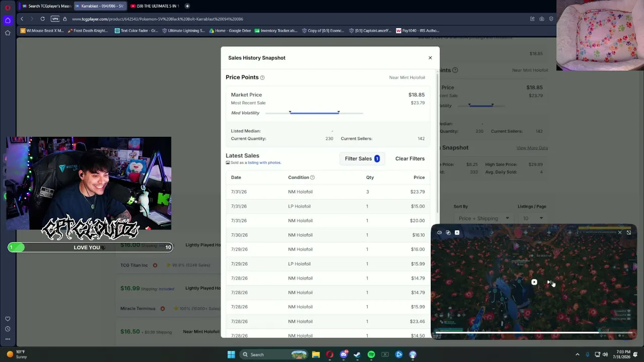Switch to Search TCGplayer's Mass tab
Image resolution: width=644 pixels, height=362 pixels.
click(46, 6)
